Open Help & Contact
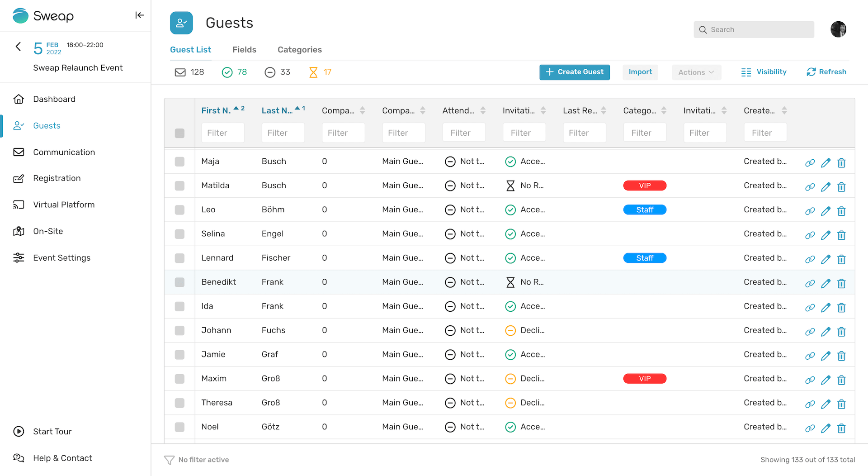Viewport: 868px width, 476px height. tap(62, 458)
